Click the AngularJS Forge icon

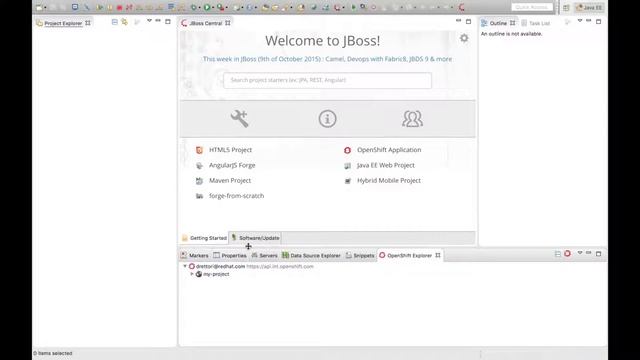tap(199, 165)
